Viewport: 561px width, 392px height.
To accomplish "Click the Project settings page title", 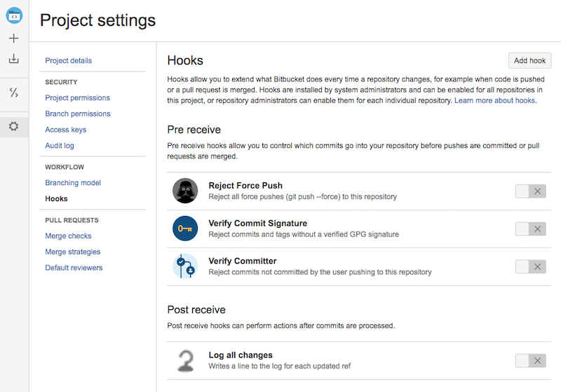I will click(x=97, y=20).
